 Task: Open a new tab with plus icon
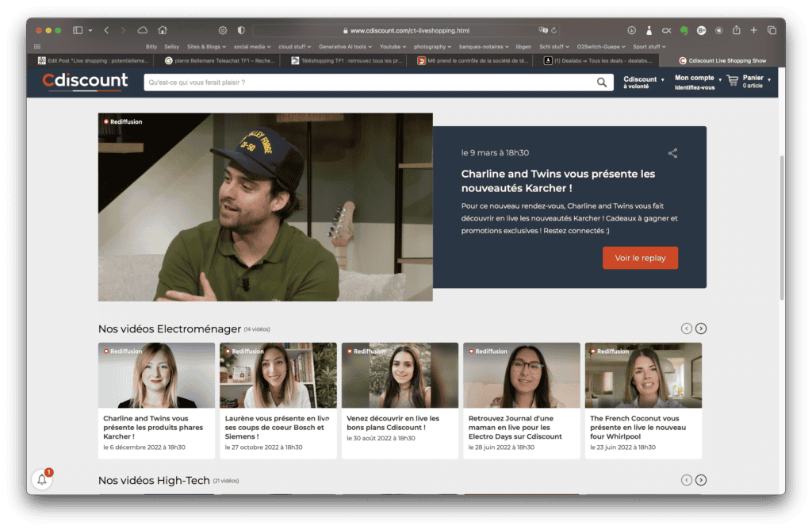click(x=753, y=30)
